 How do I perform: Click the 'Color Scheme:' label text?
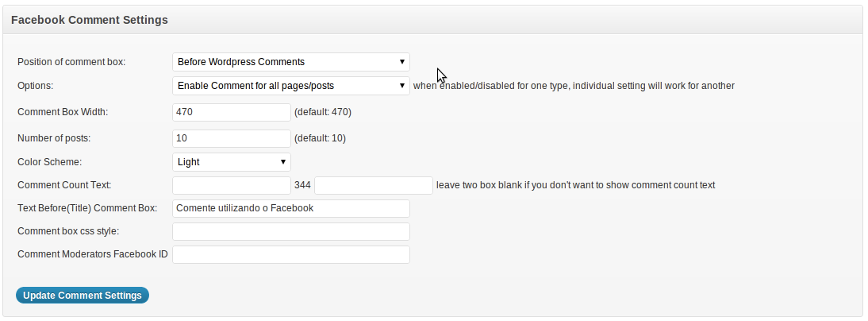(49, 162)
